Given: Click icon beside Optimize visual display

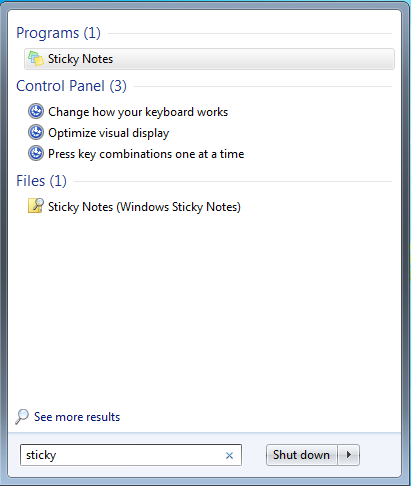Looking at the screenshot, I should [36, 132].
